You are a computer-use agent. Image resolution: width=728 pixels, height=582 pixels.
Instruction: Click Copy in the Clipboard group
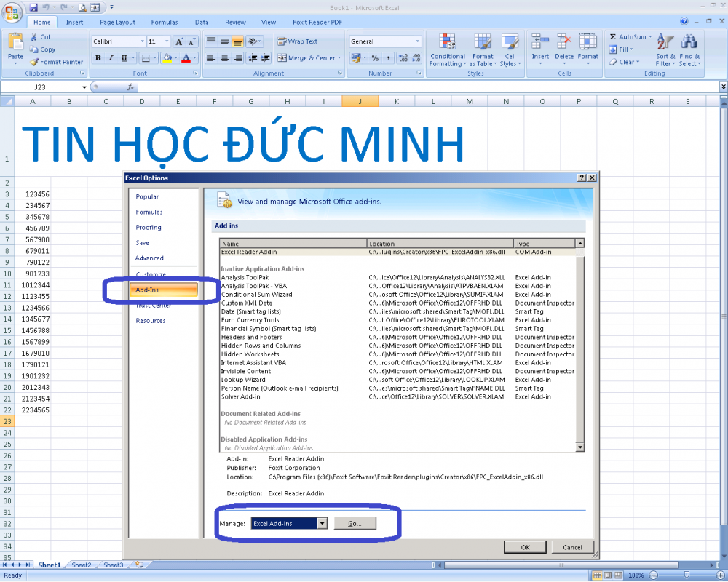pos(43,49)
